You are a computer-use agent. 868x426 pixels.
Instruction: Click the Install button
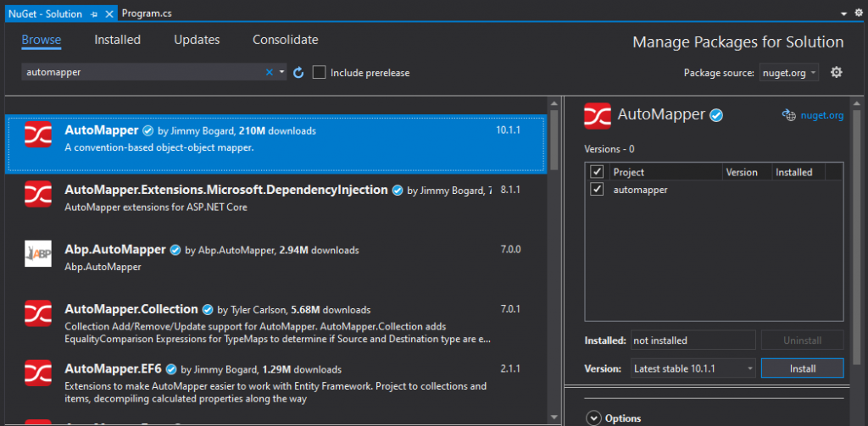pyautogui.click(x=802, y=368)
